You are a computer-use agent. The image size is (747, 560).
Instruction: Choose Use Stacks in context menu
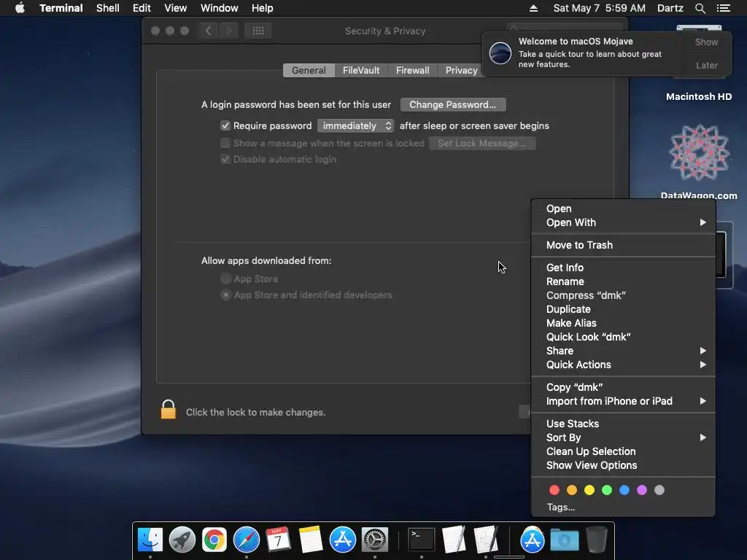point(623,424)
